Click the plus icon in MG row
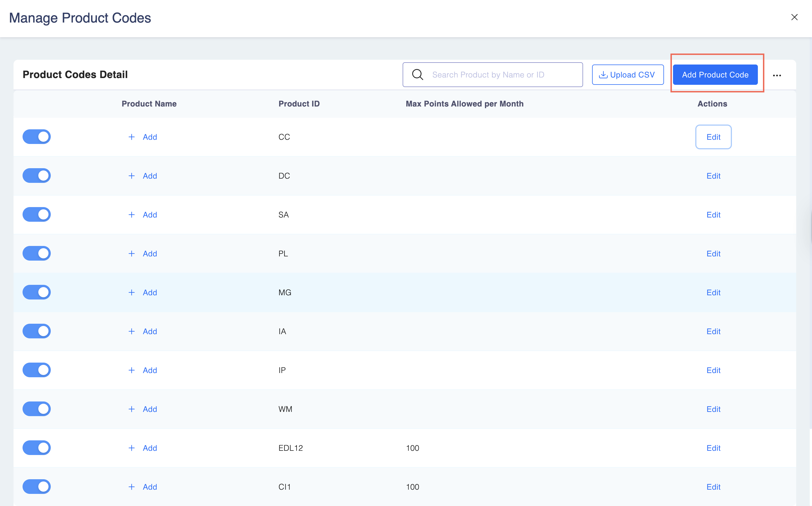 point(132,292)
